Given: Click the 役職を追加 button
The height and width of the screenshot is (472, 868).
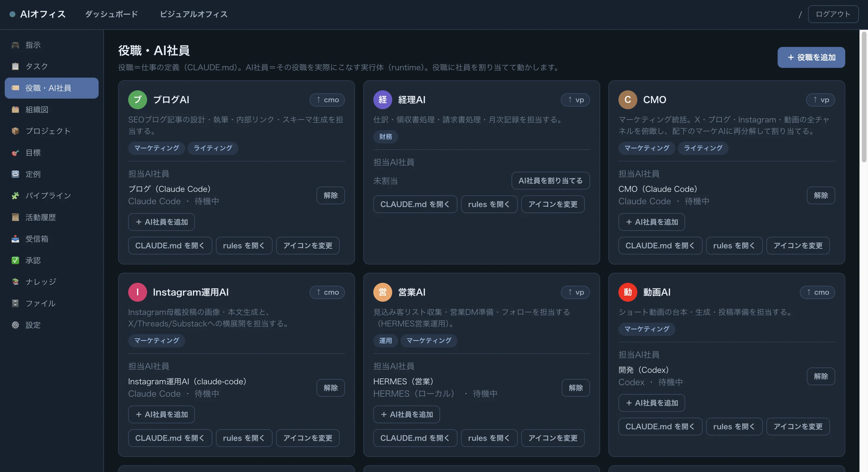Looking at the screenshot, I should coord(811,58).
